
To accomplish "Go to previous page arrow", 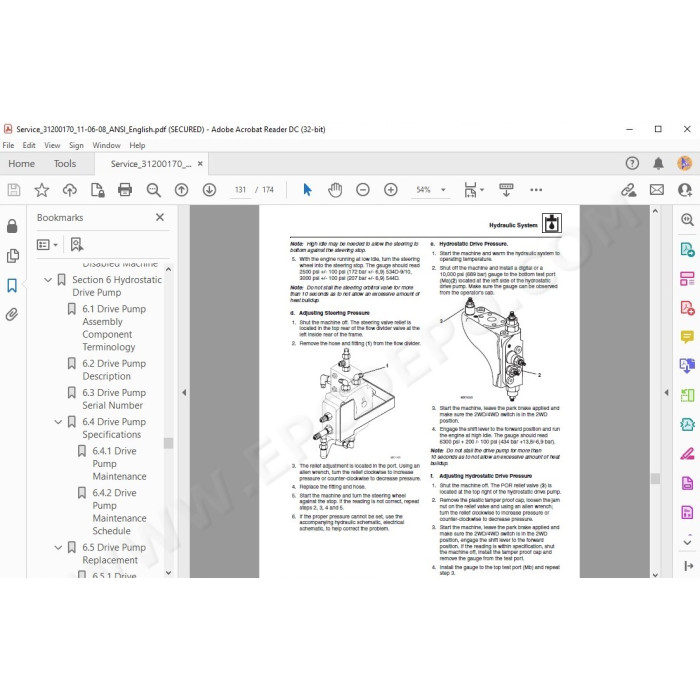I will click(181, 190).
